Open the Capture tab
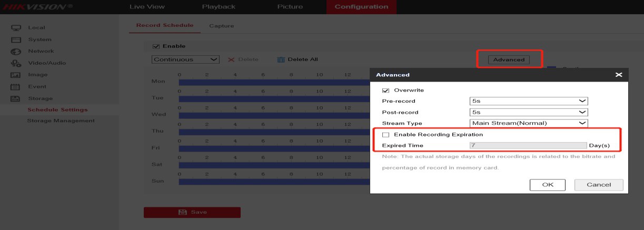The height and width of the screenshot is (230, 644). pyautogui.click(x=221, y=26)
